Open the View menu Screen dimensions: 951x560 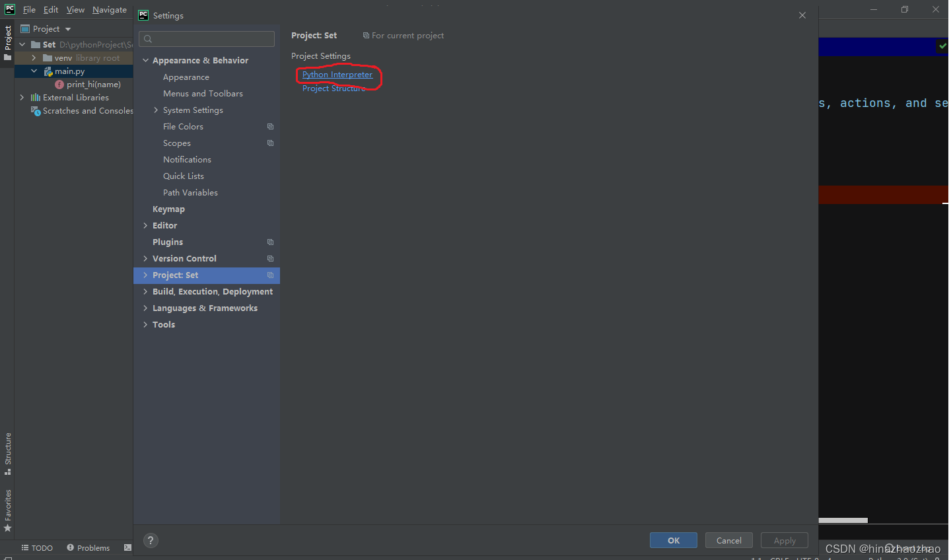click(75, 10)
